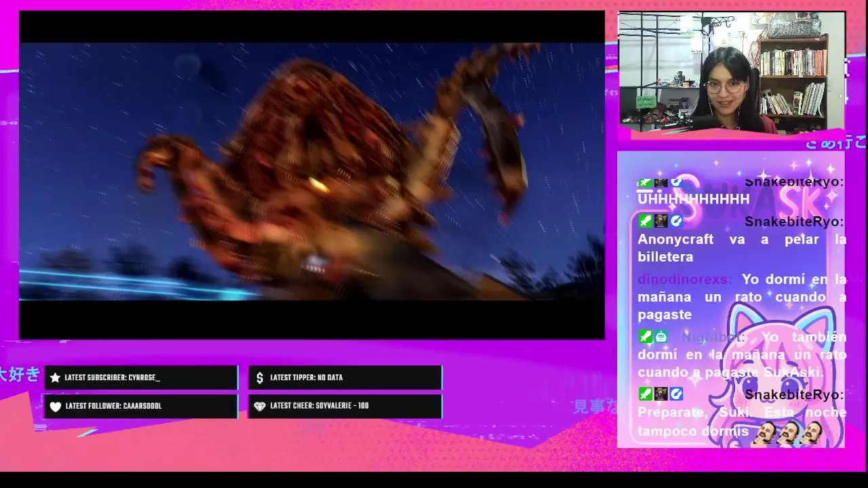Click the blue check badge above 'Preparate, Suki'
Screen dimensions: 868x488
coord(676,394)
